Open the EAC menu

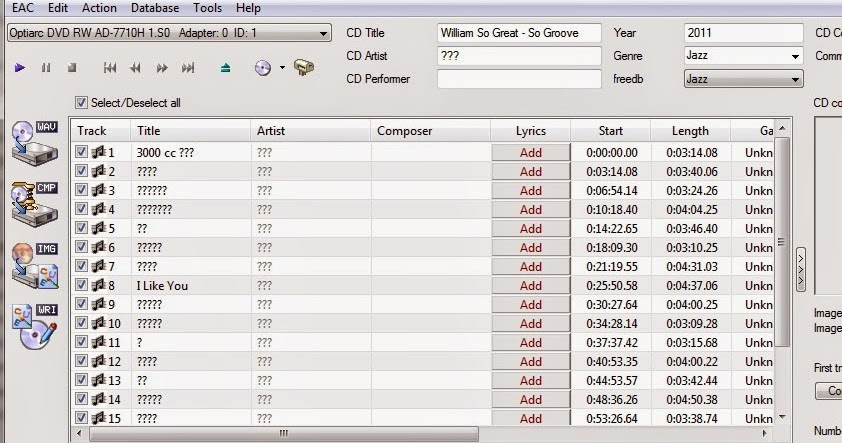(x=23, y=8)
